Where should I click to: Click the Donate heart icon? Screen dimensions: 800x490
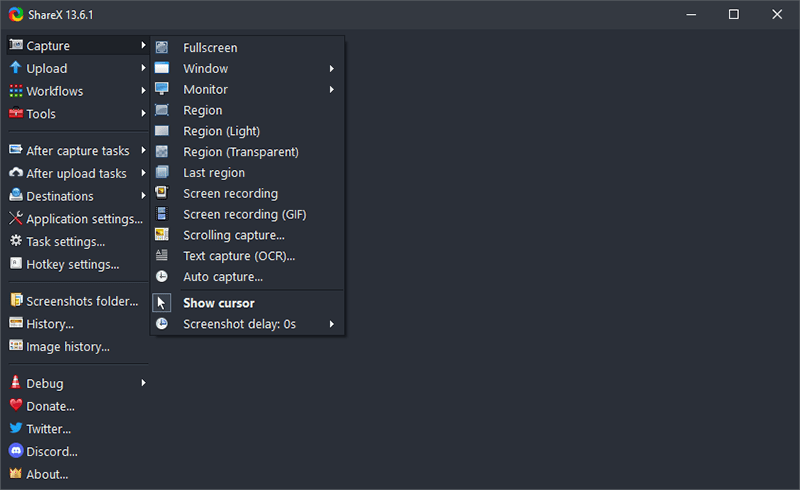click(x=16, y=406)
